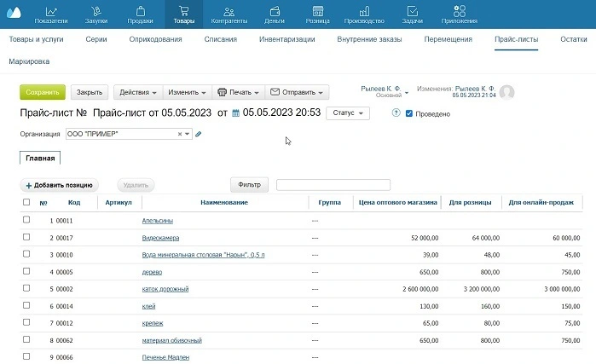
Task: Open the Статус dropdown
Action: click(x=348, y=113)
